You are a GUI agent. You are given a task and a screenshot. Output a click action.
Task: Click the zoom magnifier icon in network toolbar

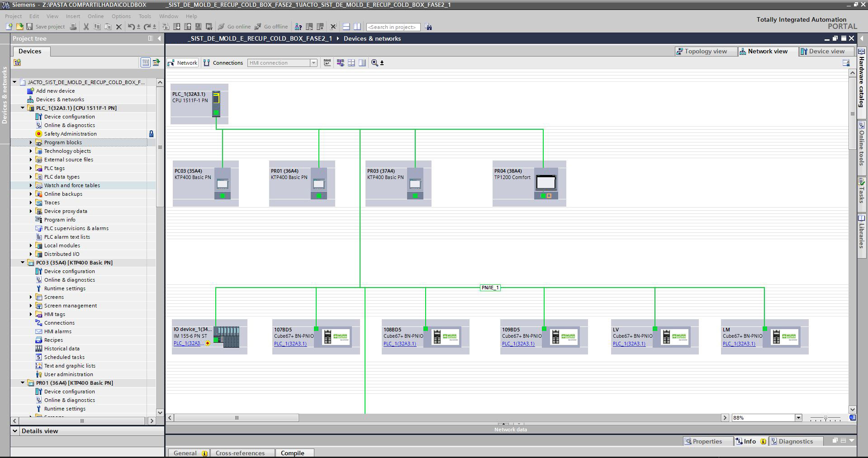[x=375, y=63]
